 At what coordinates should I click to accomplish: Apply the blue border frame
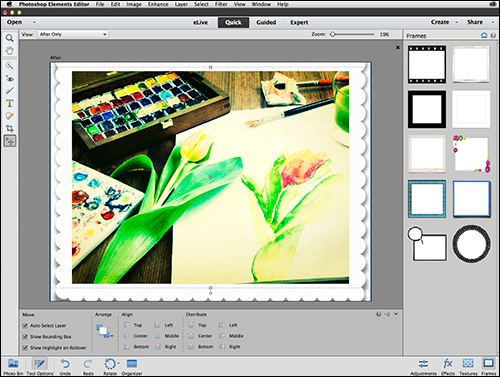click(x=471, y=199)
